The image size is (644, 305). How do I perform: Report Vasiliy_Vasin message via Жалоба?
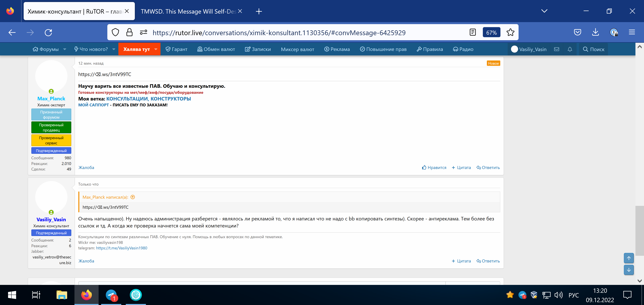click(x=86, y=261)
